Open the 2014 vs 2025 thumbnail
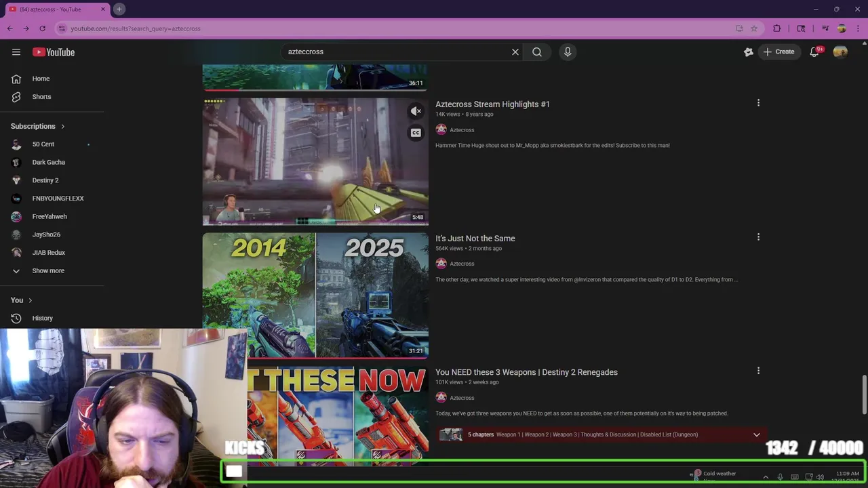 tap(315, 296)
